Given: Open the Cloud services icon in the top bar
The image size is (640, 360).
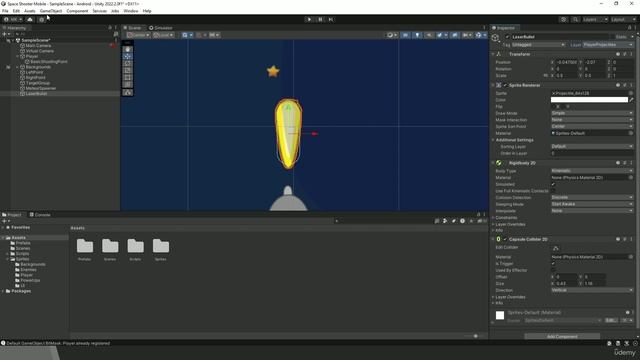Looking at the screenshot, I should point(30,19).
